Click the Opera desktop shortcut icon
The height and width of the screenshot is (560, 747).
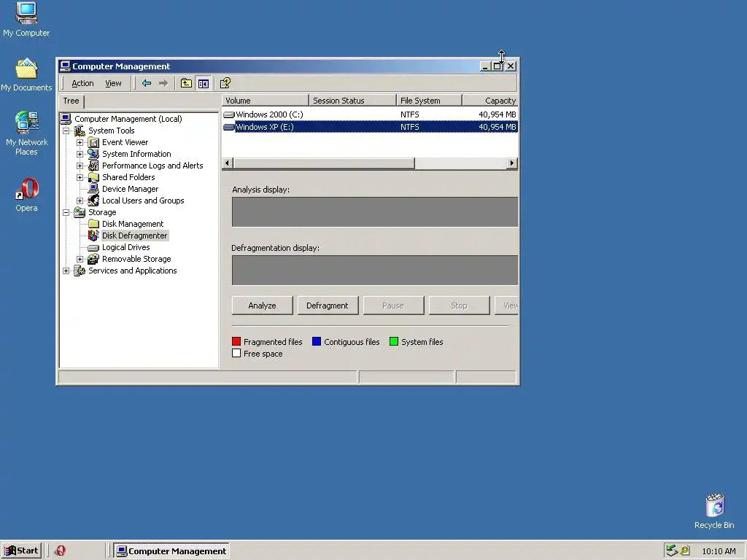pyautogui.click(x=27, y=189)
